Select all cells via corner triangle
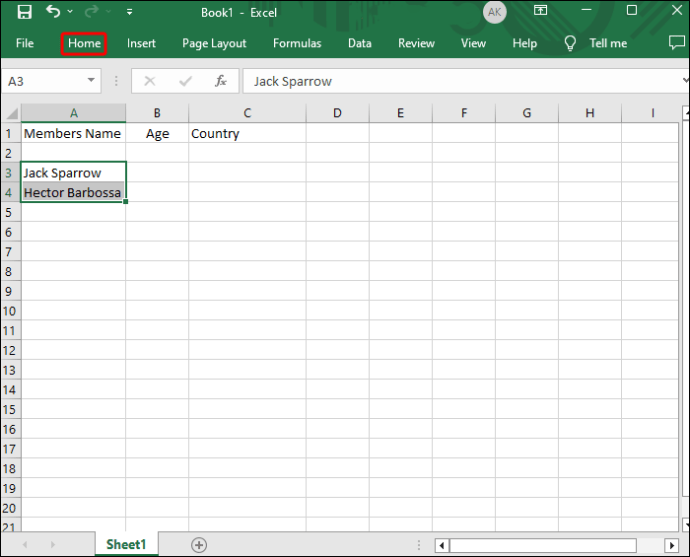This screenshot has width=690, height=557. point(12,114)
